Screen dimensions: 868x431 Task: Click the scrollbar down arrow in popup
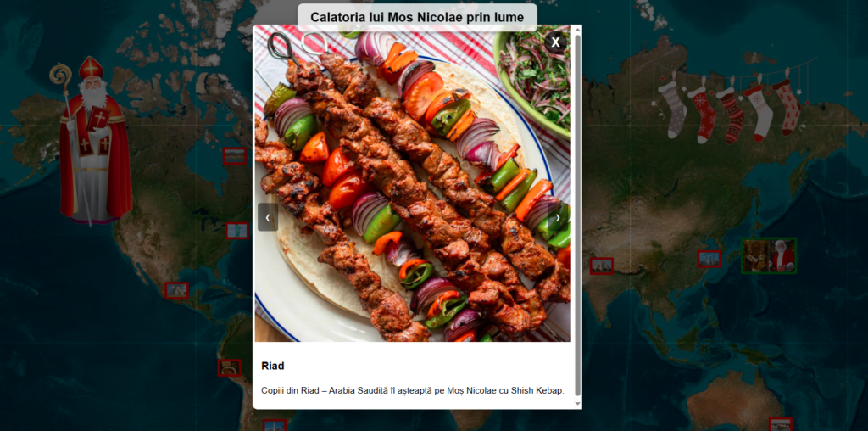click(x=578, y=404)
